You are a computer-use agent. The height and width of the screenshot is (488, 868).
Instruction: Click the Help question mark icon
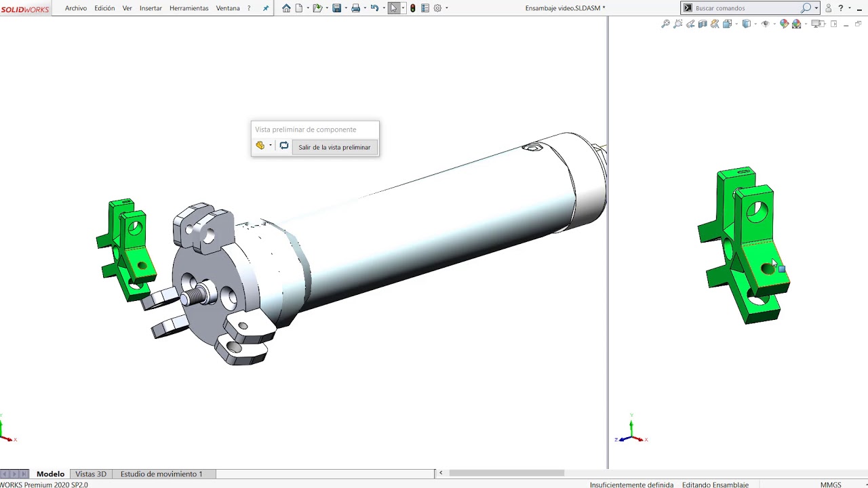point(841,8)
